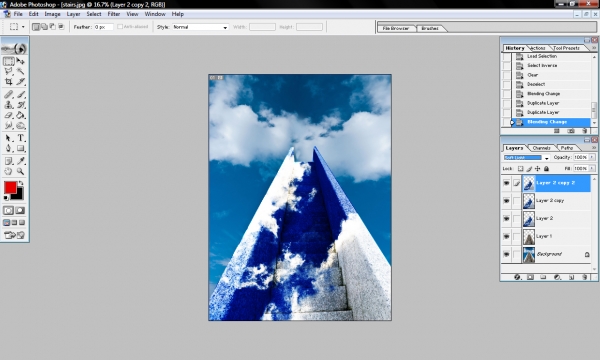
Task: Open the History panel flyout menu
Action: point(594,48)
